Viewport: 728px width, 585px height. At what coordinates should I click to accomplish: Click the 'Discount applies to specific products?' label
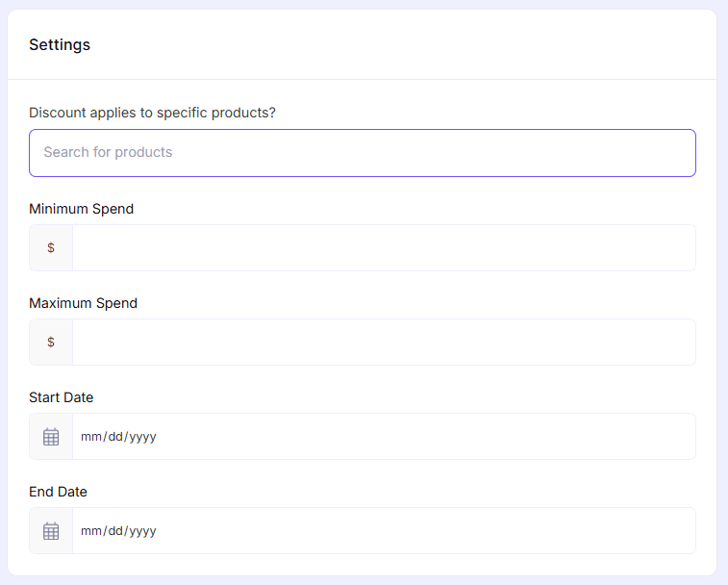[x=152, y=113]
